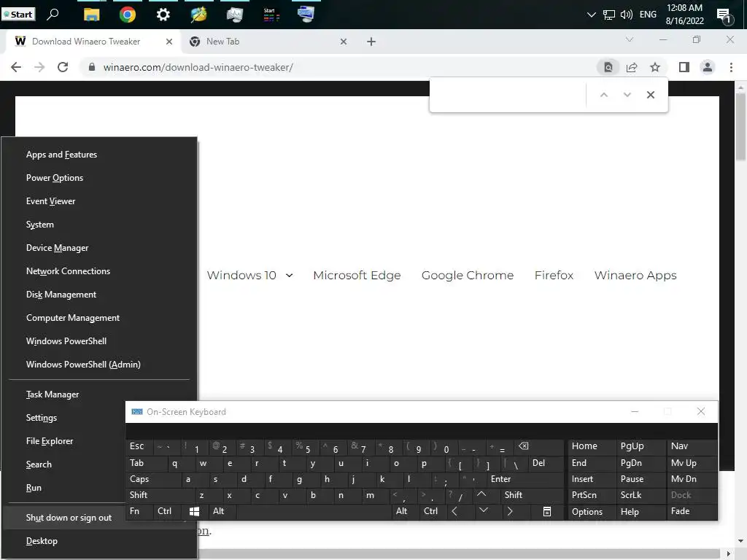Viewport: 747px width, 560px height.
Task: Click the Esc key on On-Screen Keyboard
Action: point(139,447)
